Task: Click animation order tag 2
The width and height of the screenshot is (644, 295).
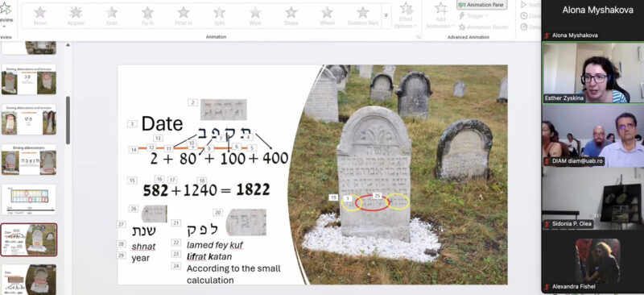Action: pos(193,102)
